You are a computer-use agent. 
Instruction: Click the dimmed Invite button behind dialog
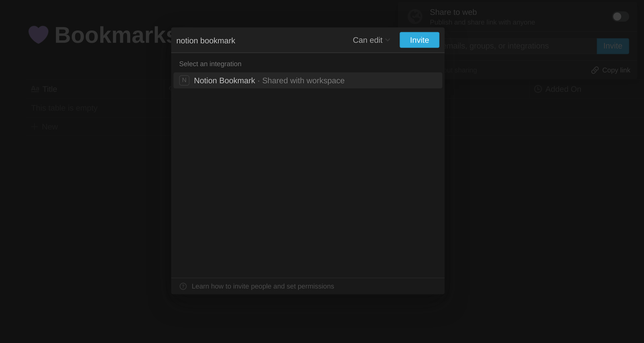pos(613,46)
